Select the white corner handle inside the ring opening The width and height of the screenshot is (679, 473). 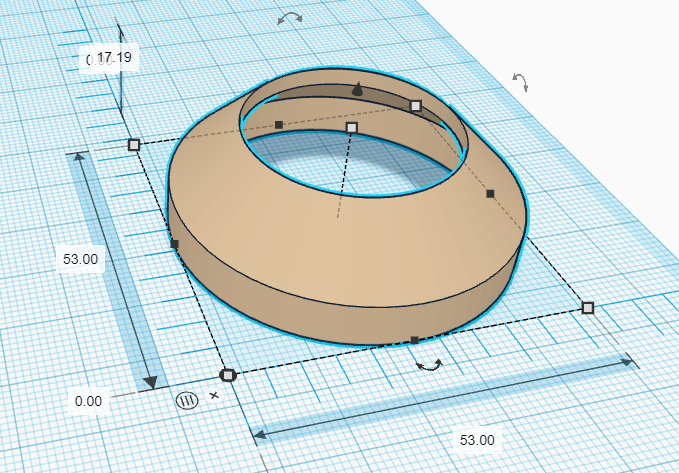click(x=415, y=106)
